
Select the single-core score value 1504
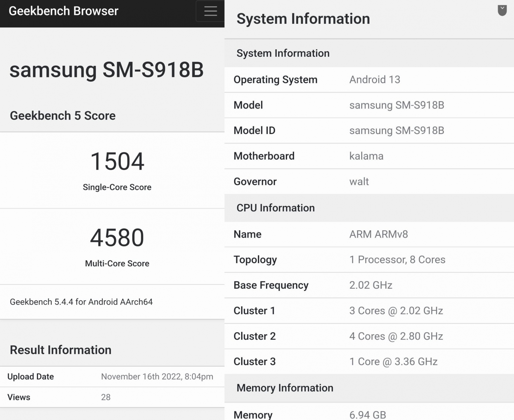(x=117, y=161)
